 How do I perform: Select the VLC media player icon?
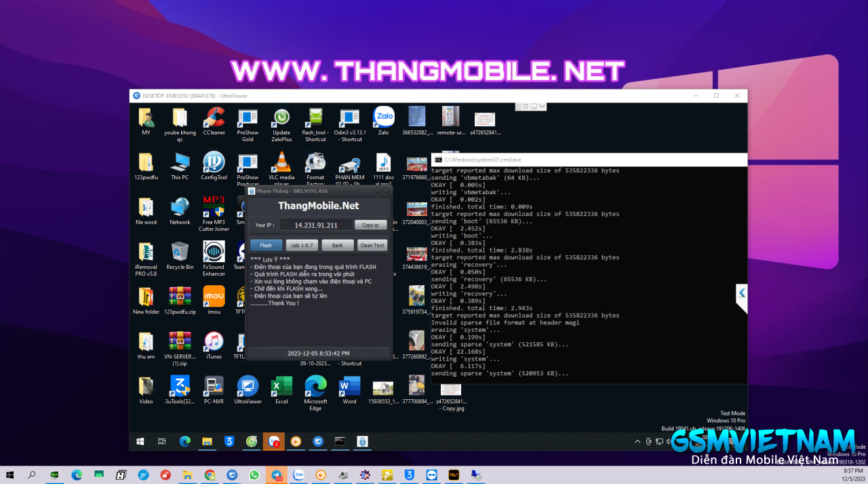click(x=281, y=168)
